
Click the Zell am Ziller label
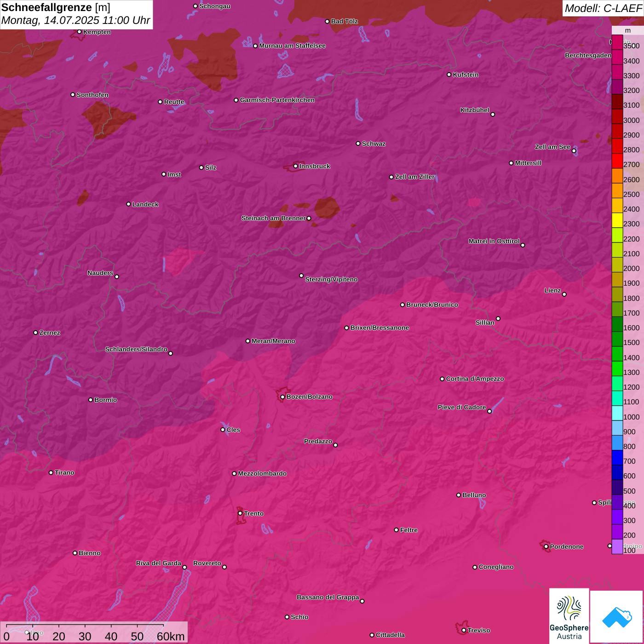[x=415, y=177]
